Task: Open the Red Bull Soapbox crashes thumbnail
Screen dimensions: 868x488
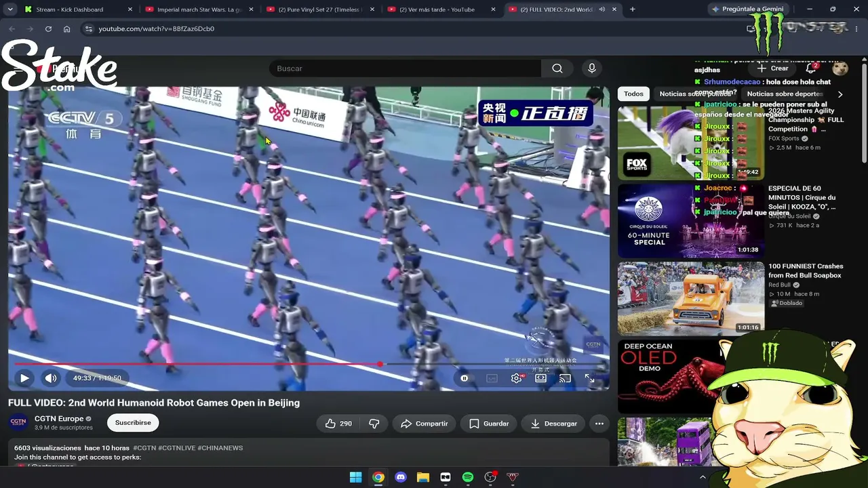Action: tap(691, 299)
